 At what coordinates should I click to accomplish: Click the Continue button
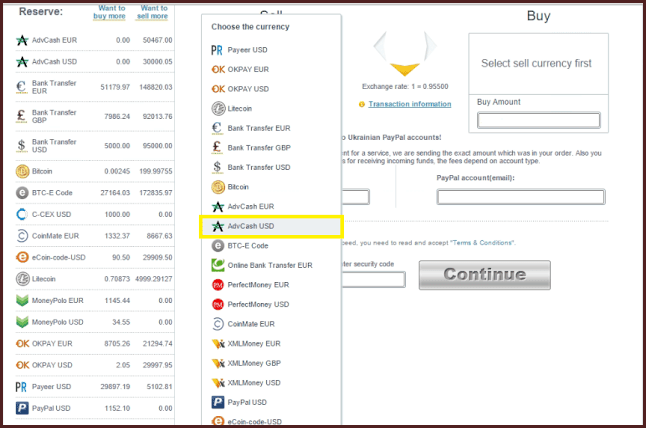click(x=484, y=275)
